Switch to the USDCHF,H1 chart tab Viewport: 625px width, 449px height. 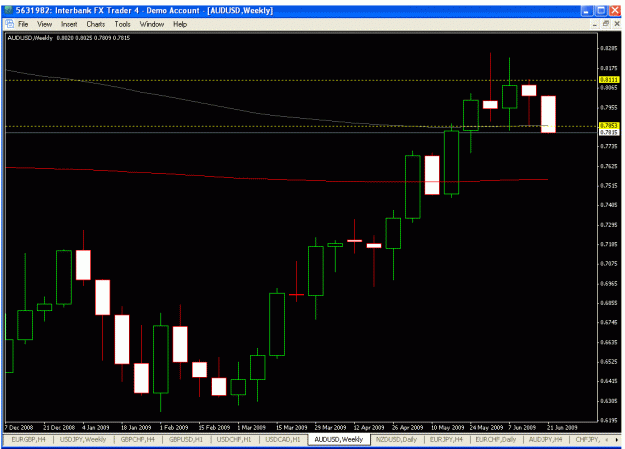coord(234,439)
